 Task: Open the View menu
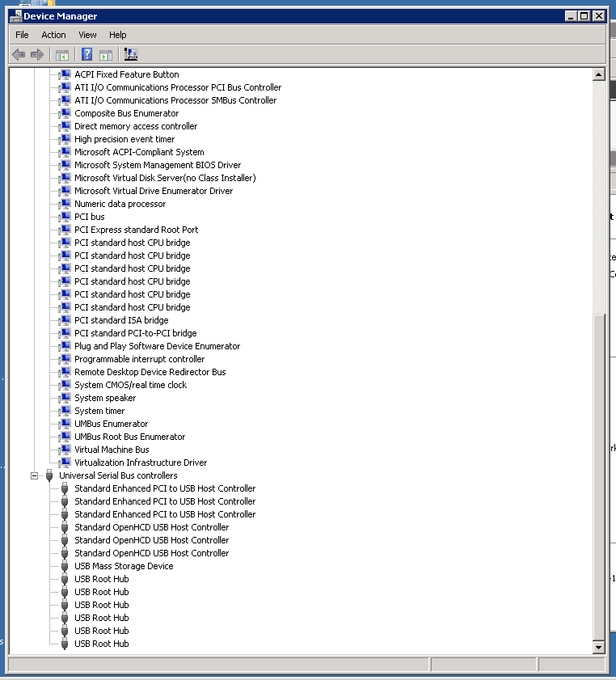tap(87, 35)
